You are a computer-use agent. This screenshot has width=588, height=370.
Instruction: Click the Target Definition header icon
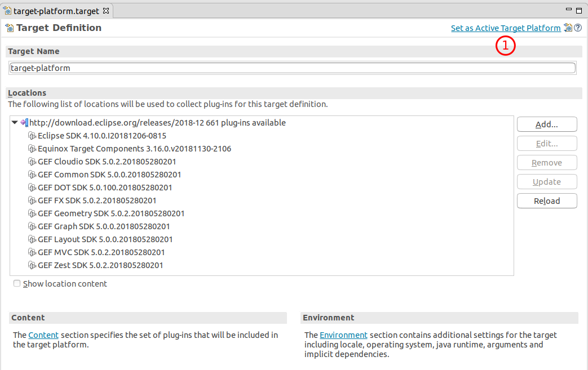pyautogui.click(x=10, y=28)
